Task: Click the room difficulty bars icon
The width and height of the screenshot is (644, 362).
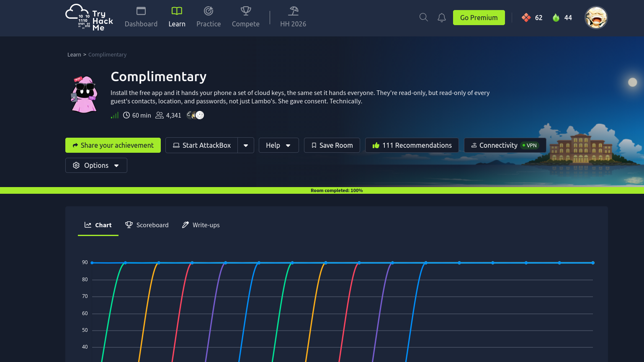Action: pos(115,115)
